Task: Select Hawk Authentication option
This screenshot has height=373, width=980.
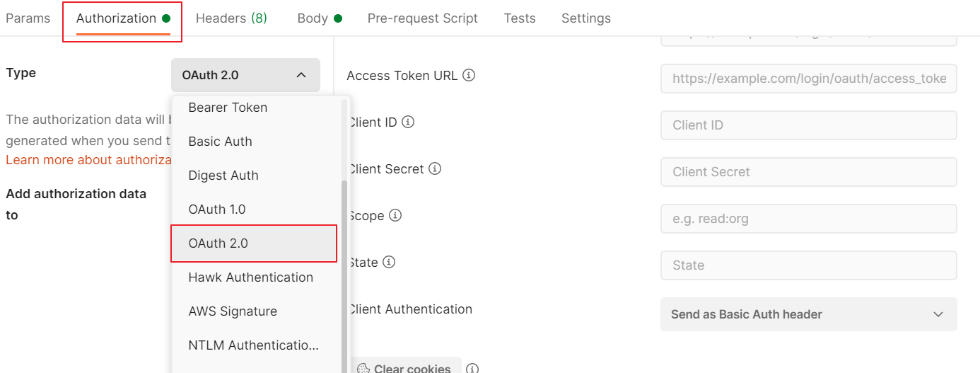Action: pos(250,277)
